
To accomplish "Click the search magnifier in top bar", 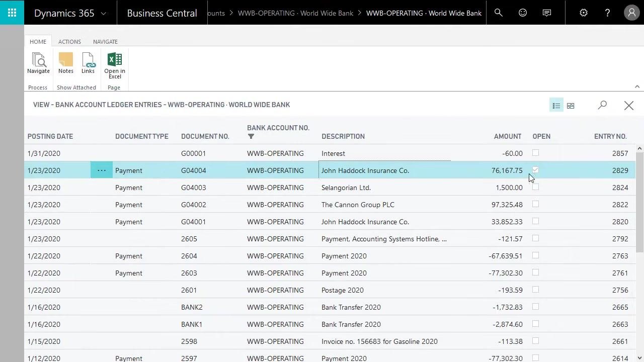I will pyautogui.click(x=499, y=13).
